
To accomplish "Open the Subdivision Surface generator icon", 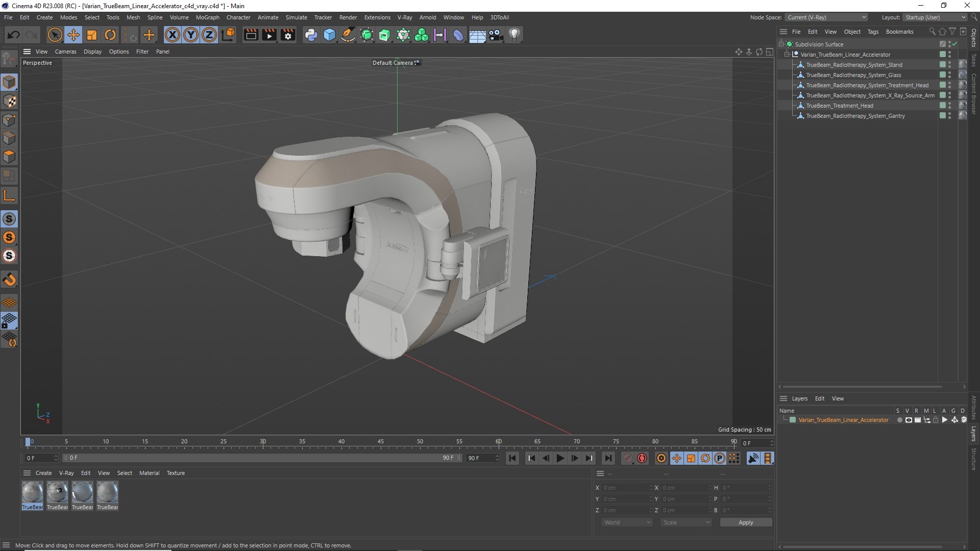I will pos(366,35).
